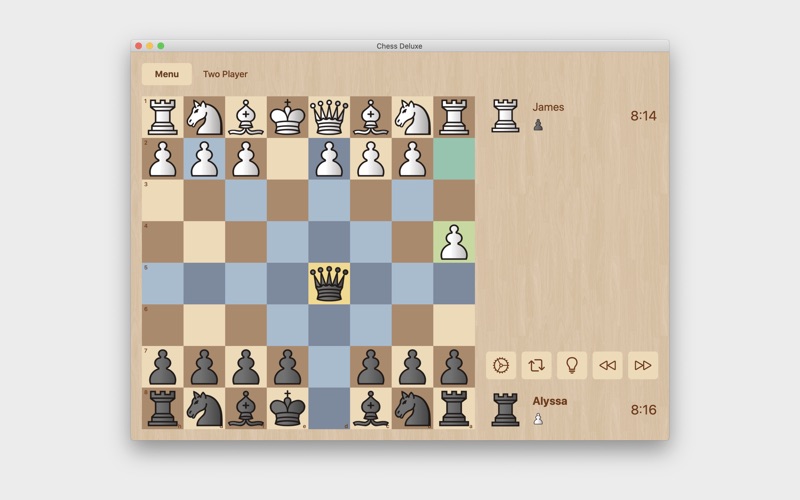This screenshot has height=500, width=800.
Task: Select the black knight on b8
Action: point(412,409)
